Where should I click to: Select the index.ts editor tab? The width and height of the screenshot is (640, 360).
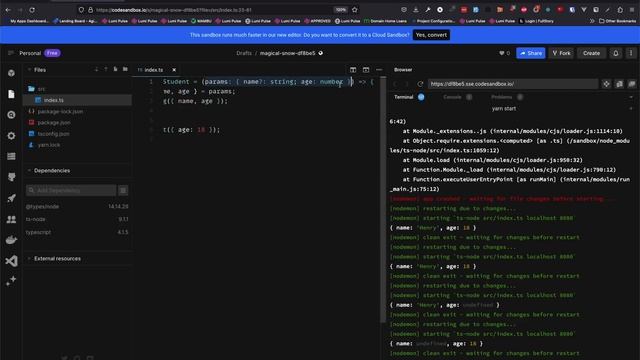[153, 70]
